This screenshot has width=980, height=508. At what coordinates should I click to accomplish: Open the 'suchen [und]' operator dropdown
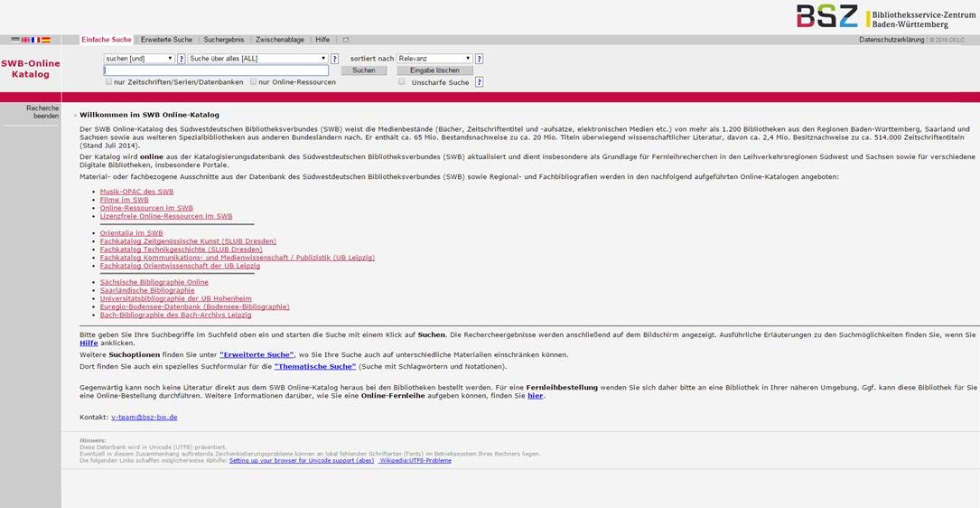139,59
